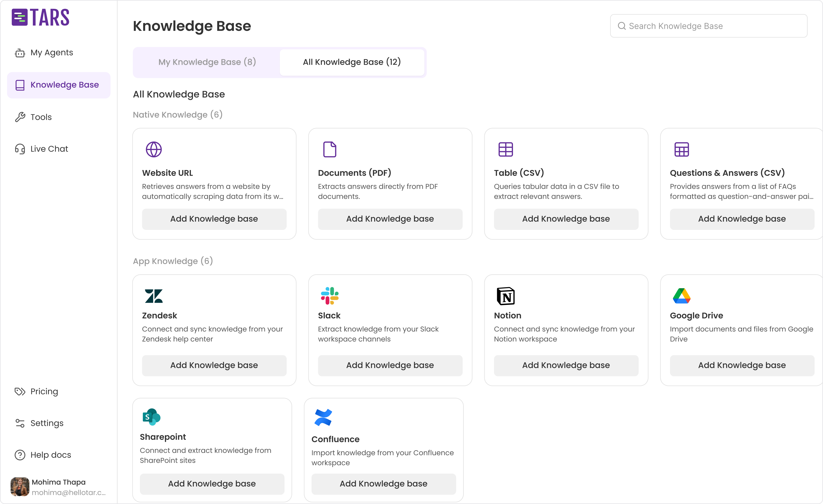Click the Notion logo icon
The width and height of the screenshot is (823, 504).
[x=506, y=296]
